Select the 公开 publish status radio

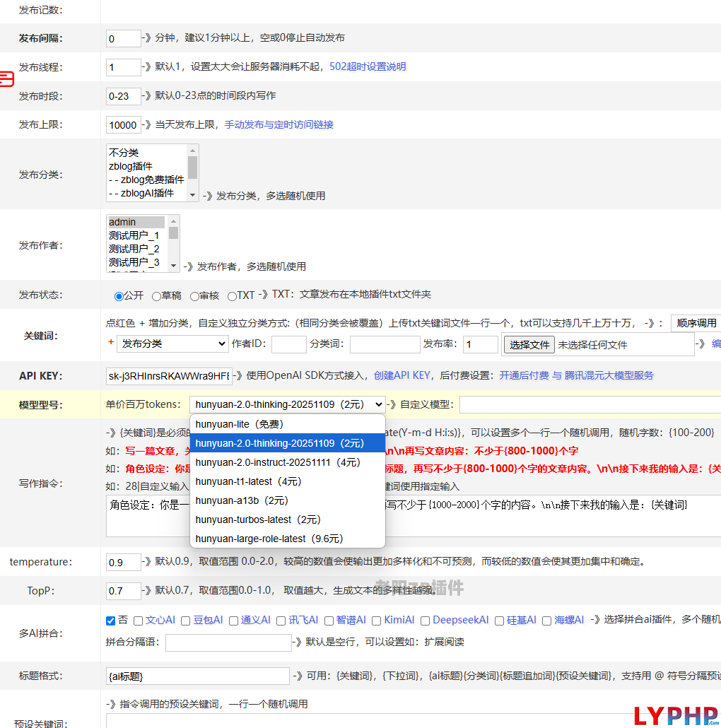[x=119, y=296]
